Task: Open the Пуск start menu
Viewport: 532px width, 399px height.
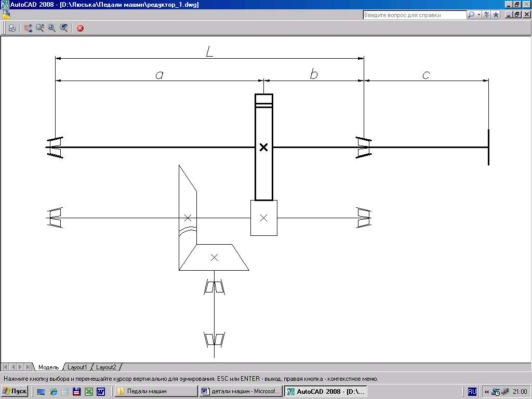Action: (15, 391)
